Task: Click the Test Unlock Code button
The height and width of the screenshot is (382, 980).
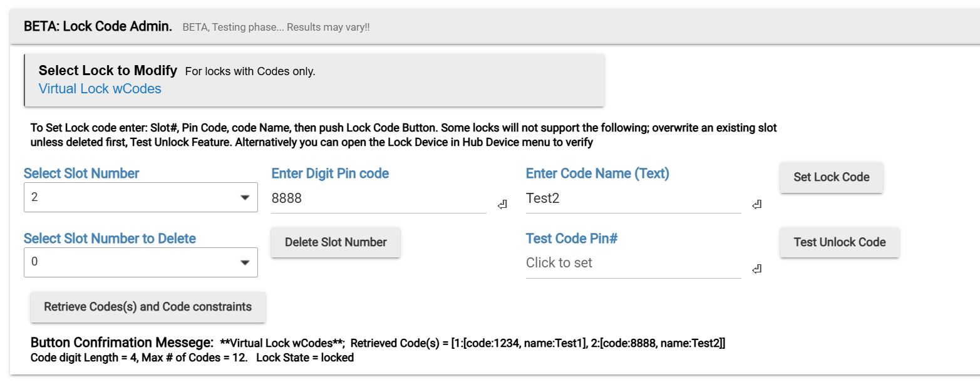Action: click(x=839, y=242)
